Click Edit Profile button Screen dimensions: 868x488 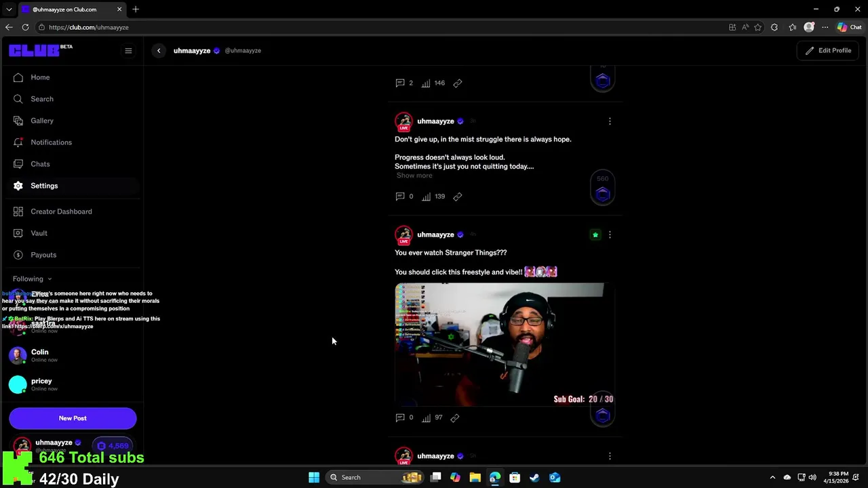(x=828, y=51)
